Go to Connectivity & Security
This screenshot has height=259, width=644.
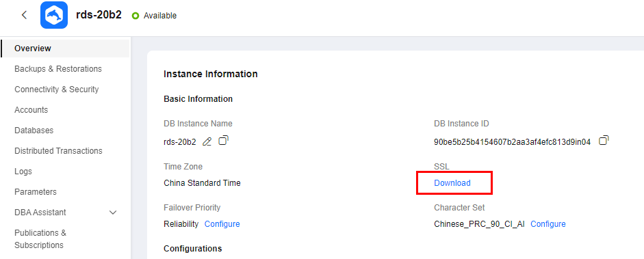point(57,90)
